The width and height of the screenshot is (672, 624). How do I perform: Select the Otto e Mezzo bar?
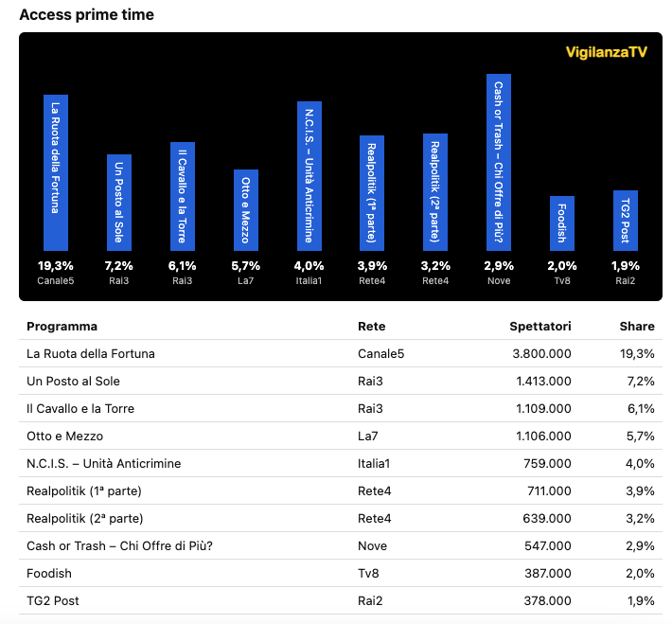(x=246, y=209)
